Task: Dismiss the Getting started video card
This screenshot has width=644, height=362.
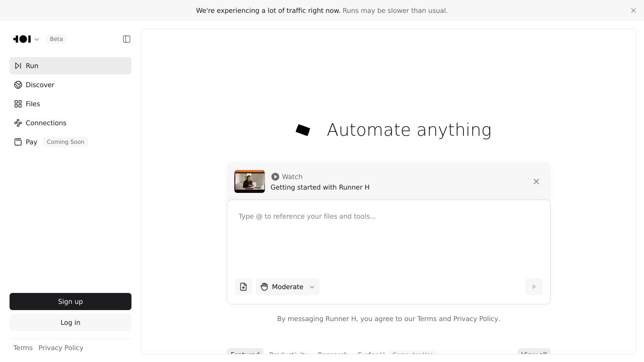Action: point(536,181)
